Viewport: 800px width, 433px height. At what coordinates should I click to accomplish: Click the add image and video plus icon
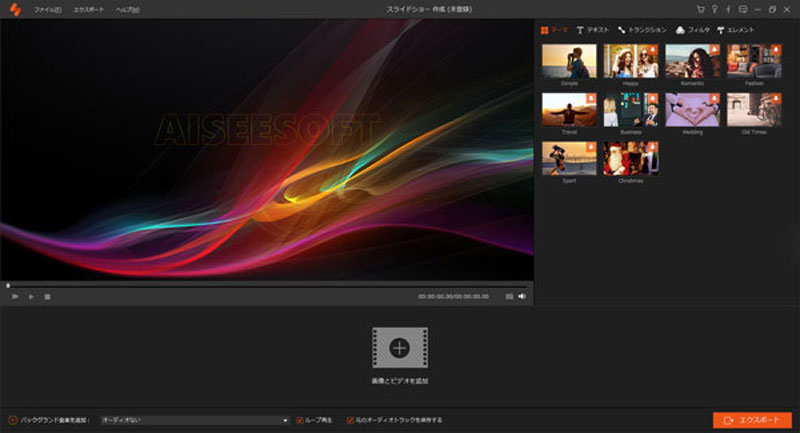point(399,348)
